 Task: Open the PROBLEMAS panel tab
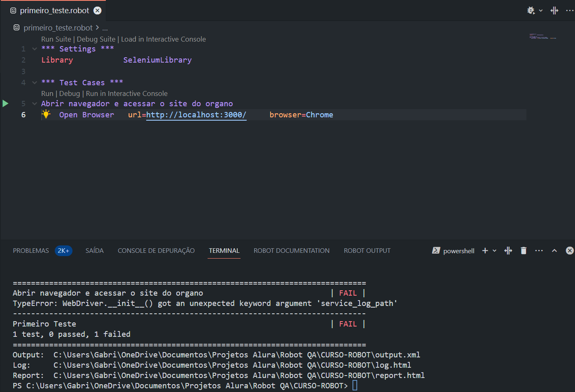point(31,251)
